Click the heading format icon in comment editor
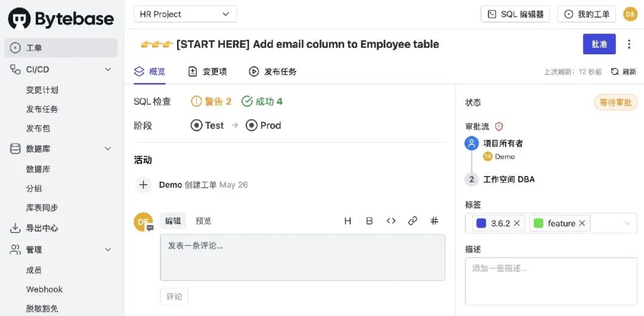The image size is (644, 316). coord(348,221)
